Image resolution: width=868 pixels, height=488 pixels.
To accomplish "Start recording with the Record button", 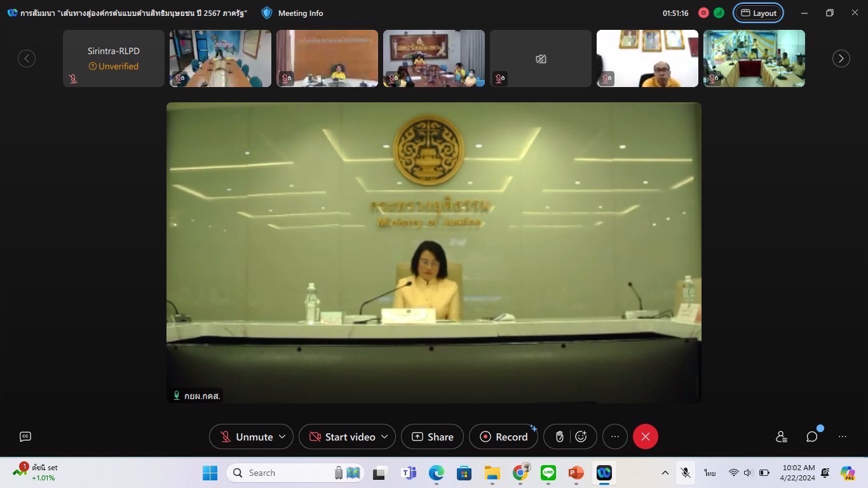I will pyautogui.click(x=504, y=437).
